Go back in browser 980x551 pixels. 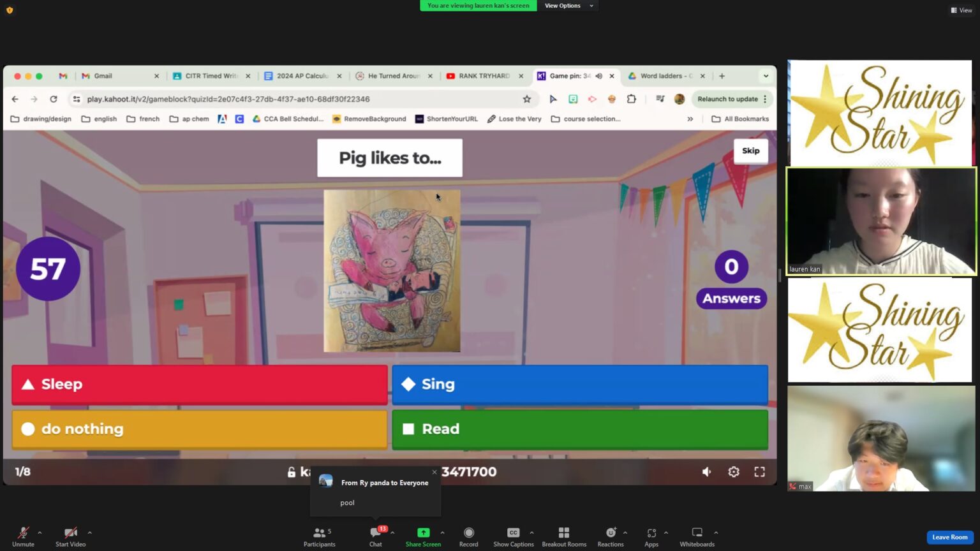coord(15,99)
